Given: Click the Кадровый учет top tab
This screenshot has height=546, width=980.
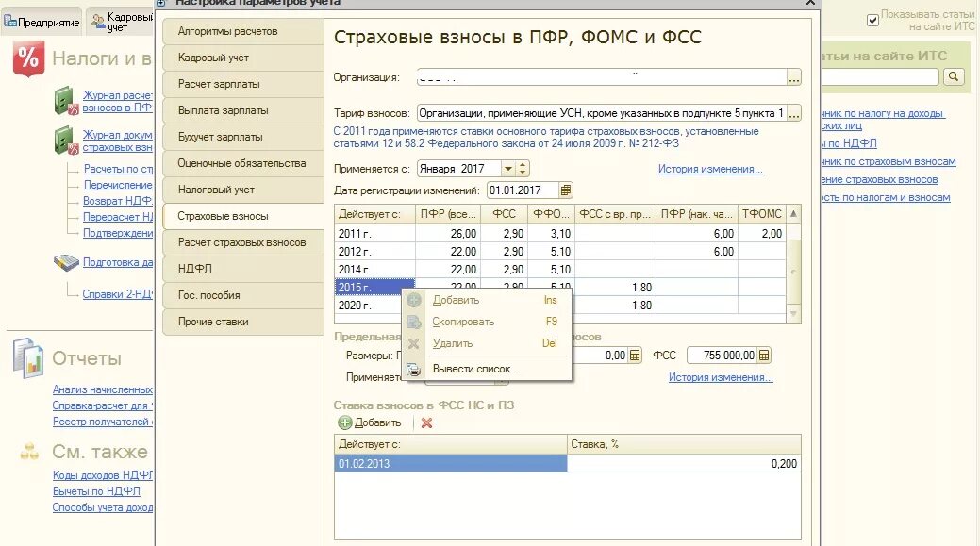Looking at the screenshot, I should pyautogui.click(x=122, y=22).
